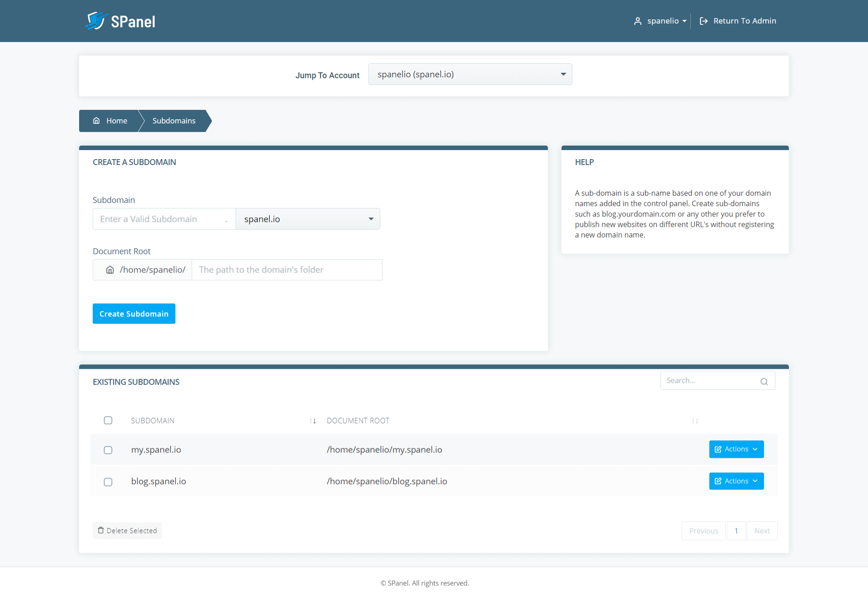Open the Jump To Account dropdown
868x599 pixels.
tap(470, 74)
